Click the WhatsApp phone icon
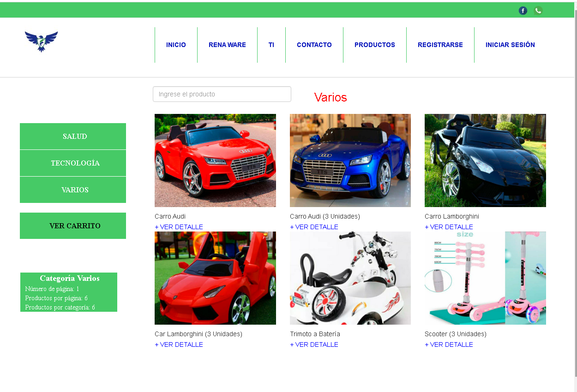This screenshot has height=392, width=577. pos(538,11)
